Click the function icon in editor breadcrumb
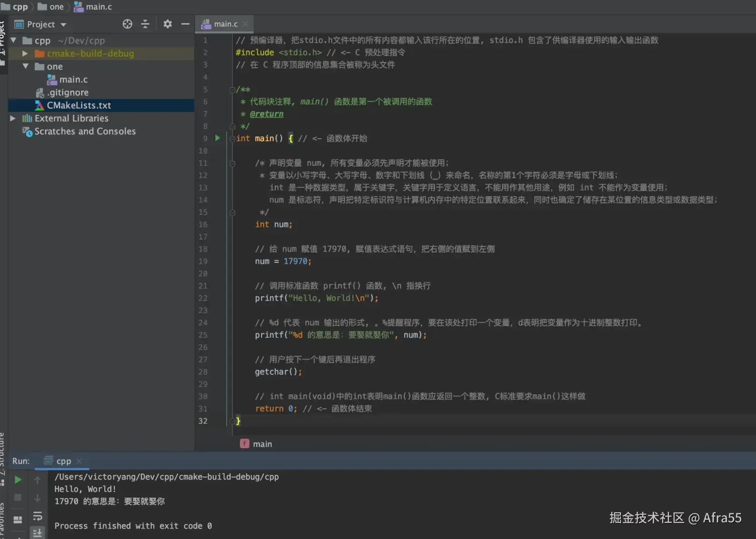This screenshot has width=756, height=539. pyautogui.click(x=244, y=444)
